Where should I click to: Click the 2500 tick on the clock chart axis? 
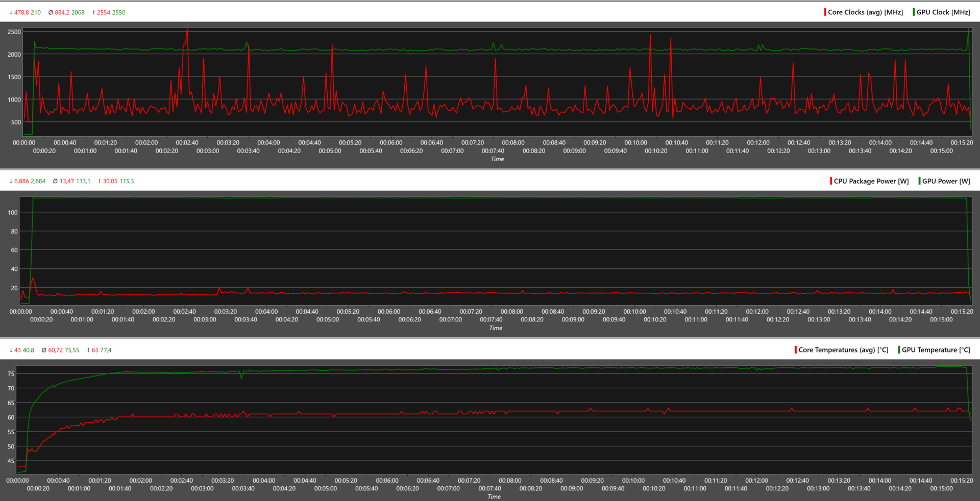coord(14,32)
